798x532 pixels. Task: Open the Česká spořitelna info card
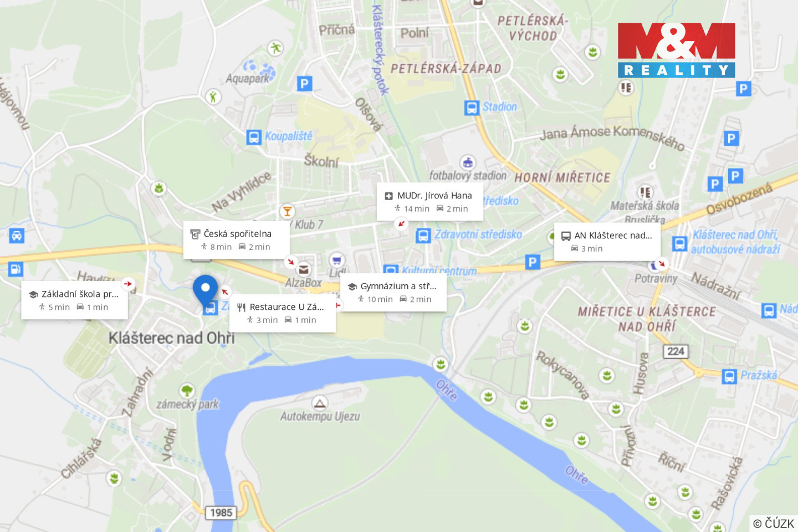(x=237, y=240)
